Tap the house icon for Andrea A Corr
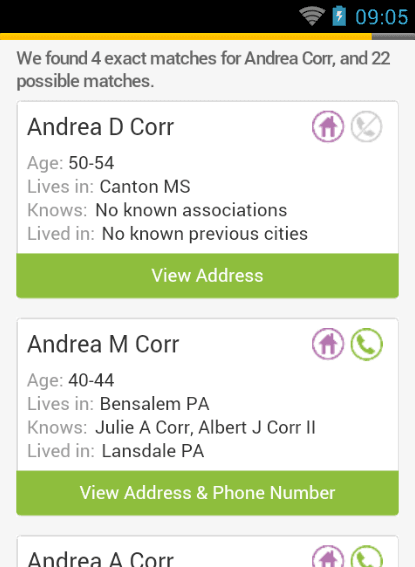This screenshot has height=567, width=415. (328, 556)
